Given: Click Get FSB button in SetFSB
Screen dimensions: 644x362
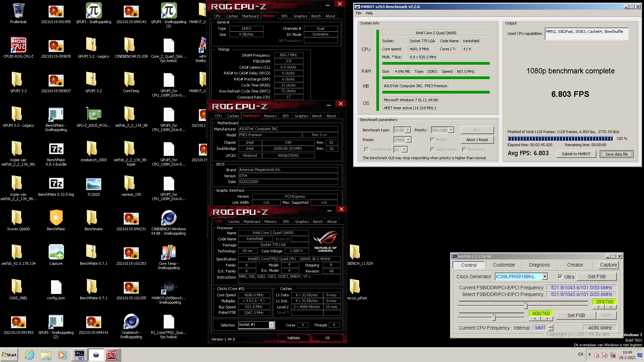Looking at the screenshot, I should coord(596,277).
